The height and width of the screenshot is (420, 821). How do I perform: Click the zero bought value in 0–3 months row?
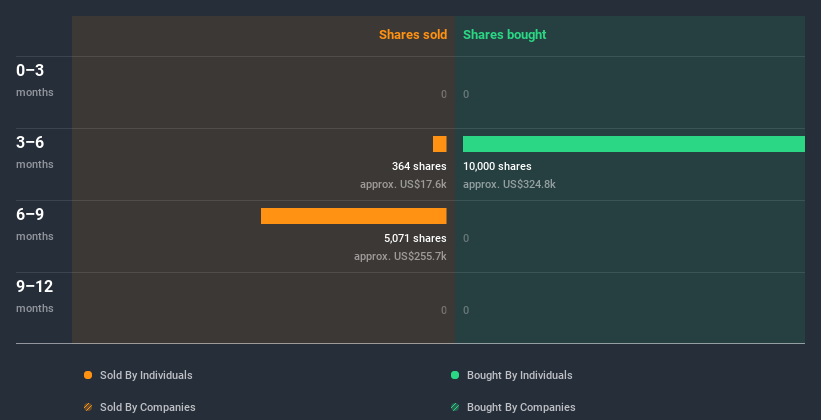click(466, 94)
